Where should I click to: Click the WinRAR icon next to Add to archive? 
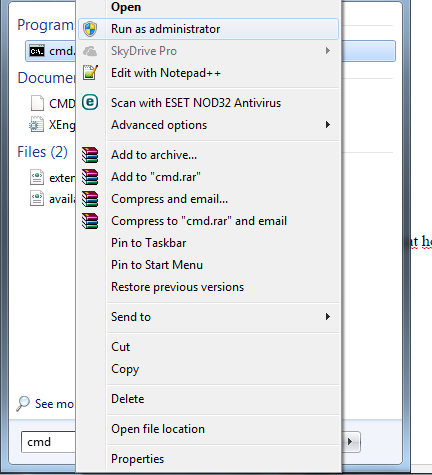click(x=90, y=155)
